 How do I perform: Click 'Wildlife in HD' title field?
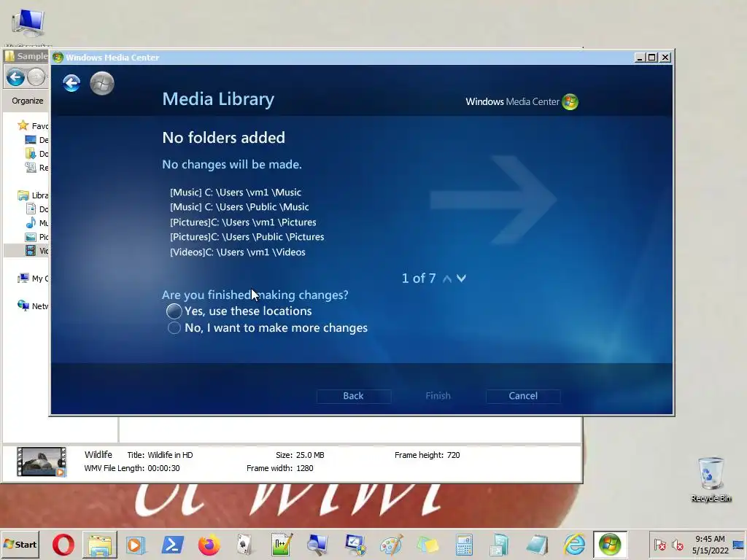click(170, 455)
